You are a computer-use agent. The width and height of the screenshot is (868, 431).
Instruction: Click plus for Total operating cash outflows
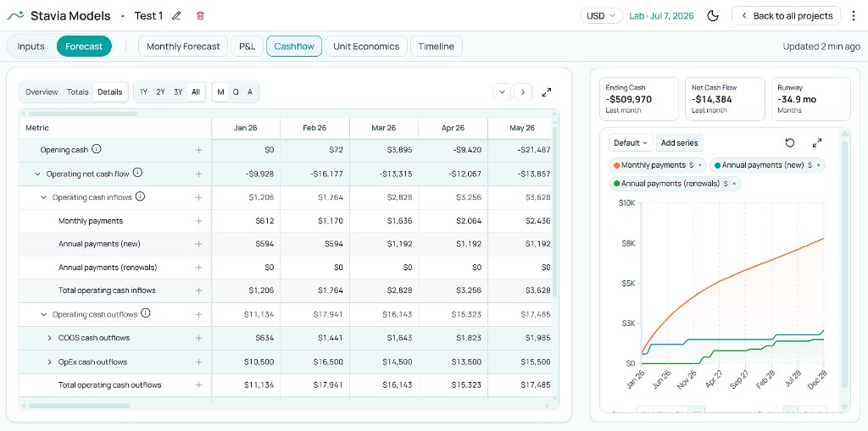tap(198, 385)
